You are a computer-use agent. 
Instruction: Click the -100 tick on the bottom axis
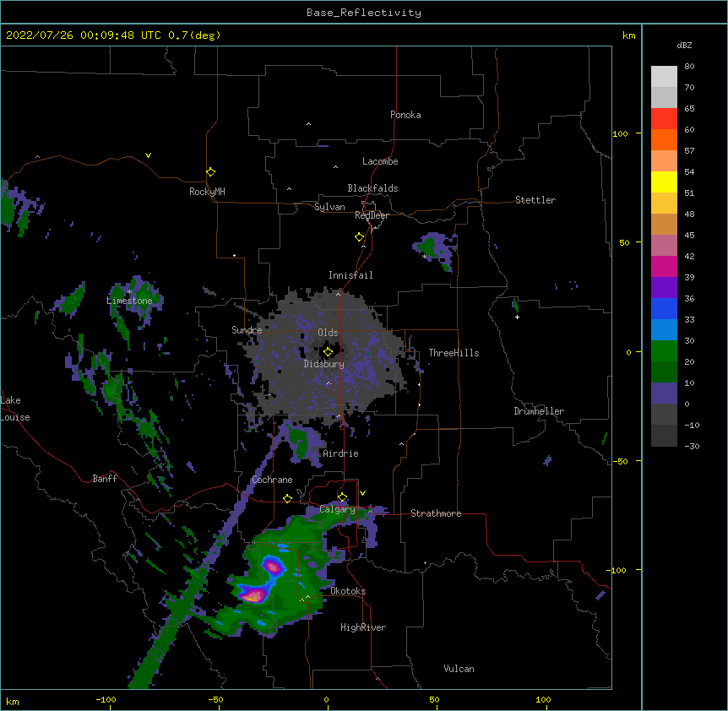pyautogui.click(x=106, y=699)
